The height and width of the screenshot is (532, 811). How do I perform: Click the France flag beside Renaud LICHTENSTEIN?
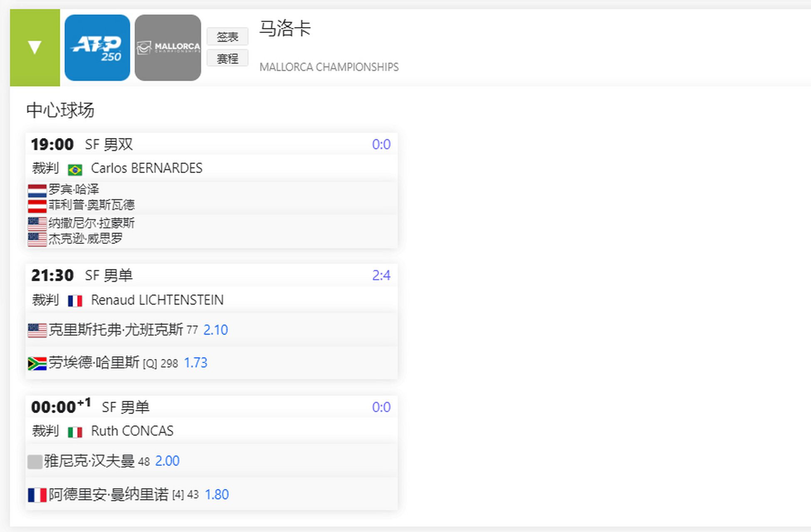tap(75, 300)
